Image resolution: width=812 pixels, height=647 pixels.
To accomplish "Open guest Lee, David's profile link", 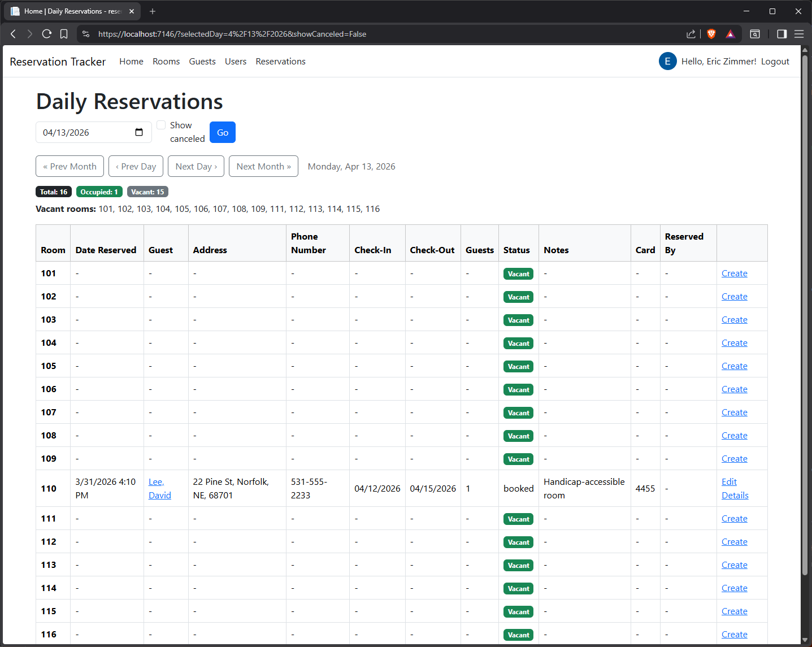I will 159,488.
